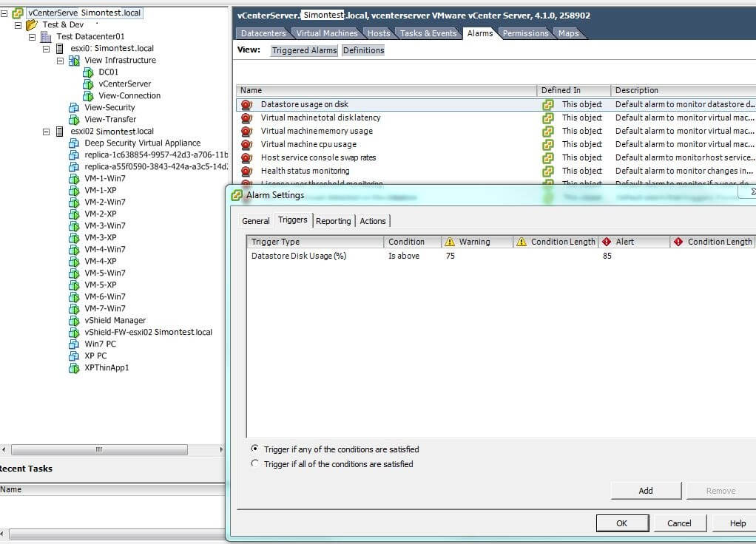Open the Tasks & Events tab
The height and width of the screenshot is (544, 756).
click(428, 33)
